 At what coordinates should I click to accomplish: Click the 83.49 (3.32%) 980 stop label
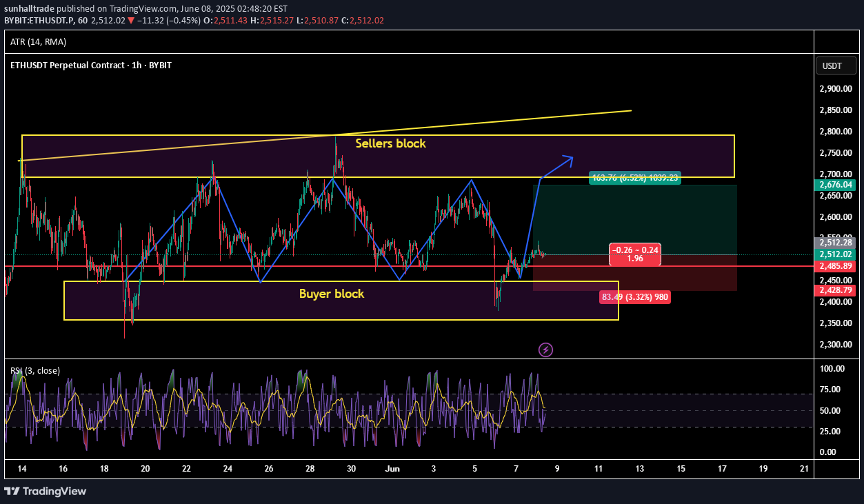click(x=634, y=297)
